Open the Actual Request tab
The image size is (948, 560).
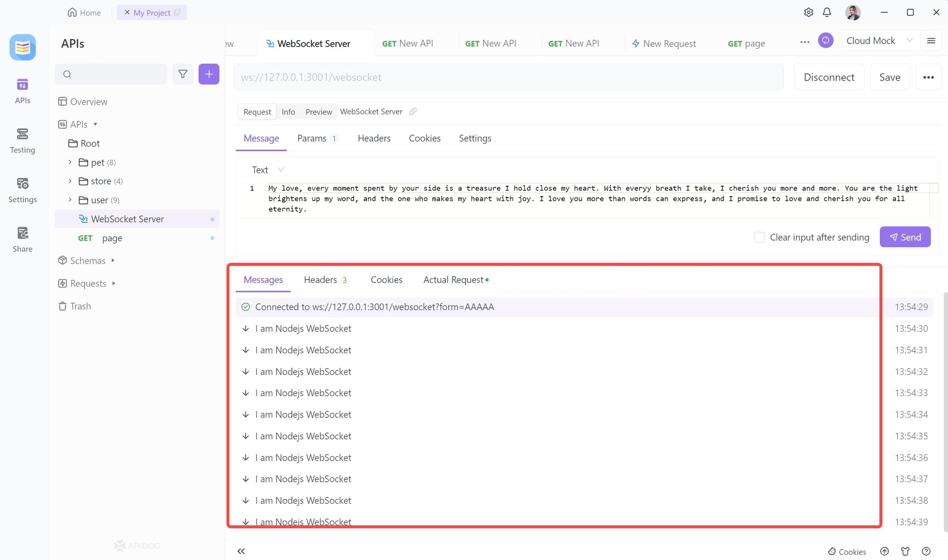[x=456, y=280]
